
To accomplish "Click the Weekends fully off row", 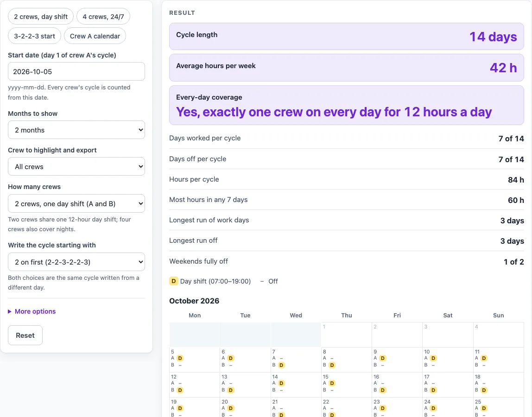I will click(x=347, y=262).
